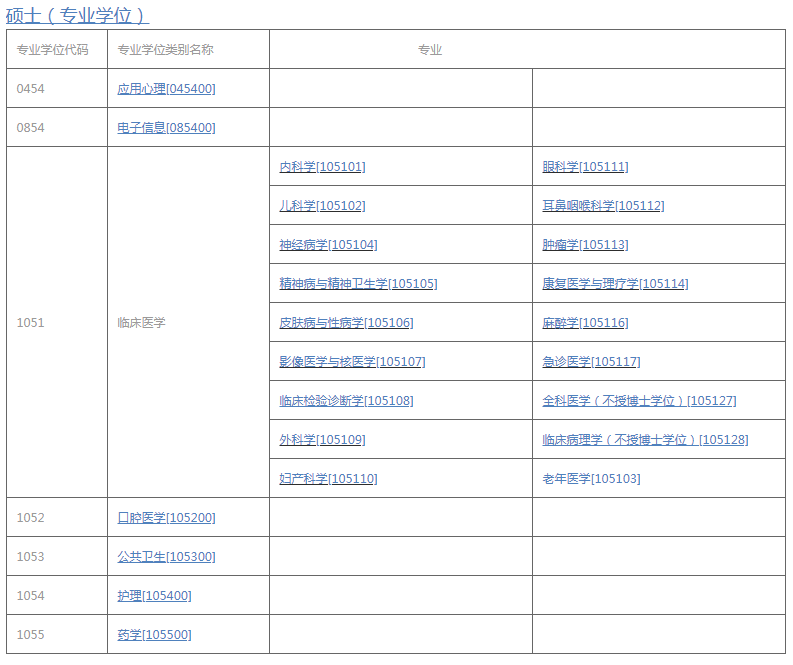793x665 pixels.
Task: Select the 临床医学 category cell
Action: [x=188, y=322]
